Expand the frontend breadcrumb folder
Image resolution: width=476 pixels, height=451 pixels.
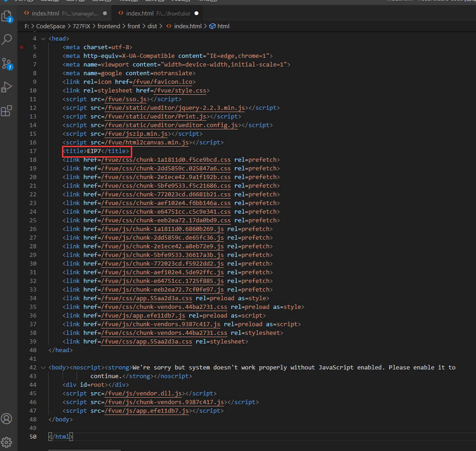pyautogui.click(x=109, y=26)
